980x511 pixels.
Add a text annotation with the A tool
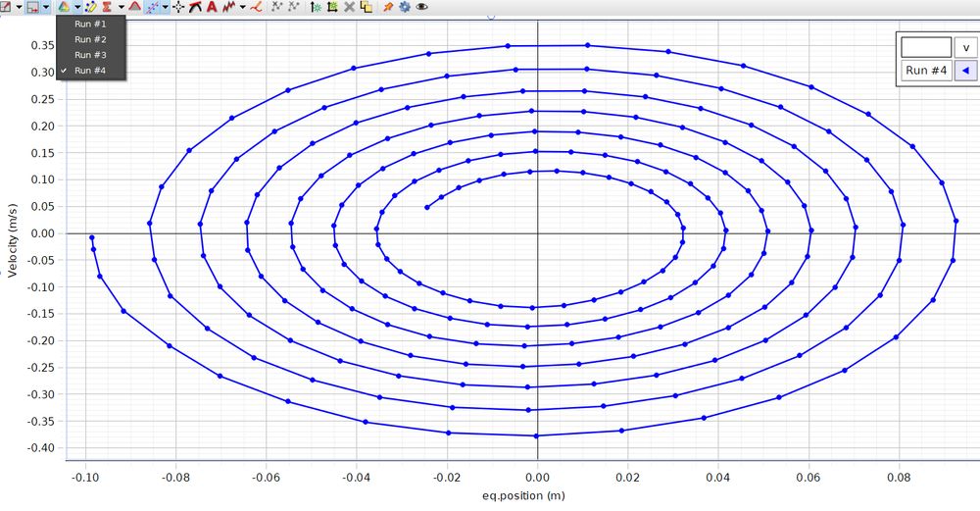[212, 7]
